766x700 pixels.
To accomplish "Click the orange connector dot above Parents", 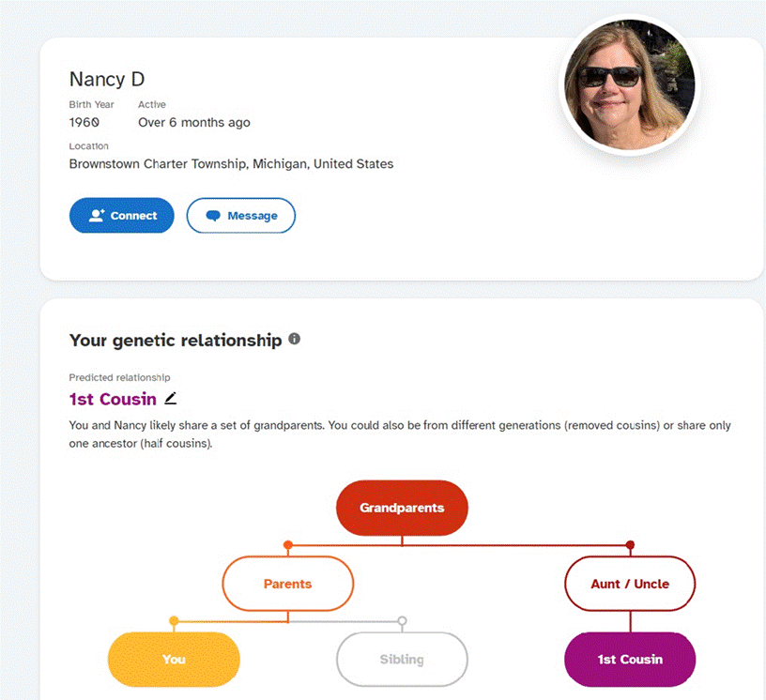I will (288, 544).
